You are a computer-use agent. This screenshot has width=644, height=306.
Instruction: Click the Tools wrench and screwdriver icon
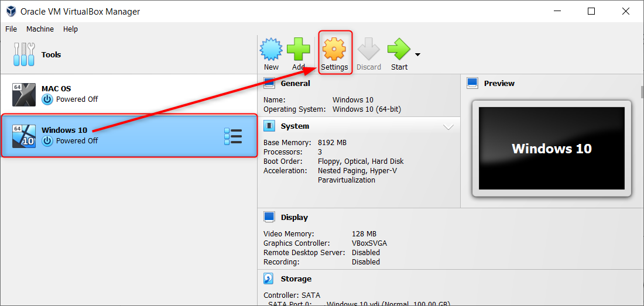click(x=23, y=54)
